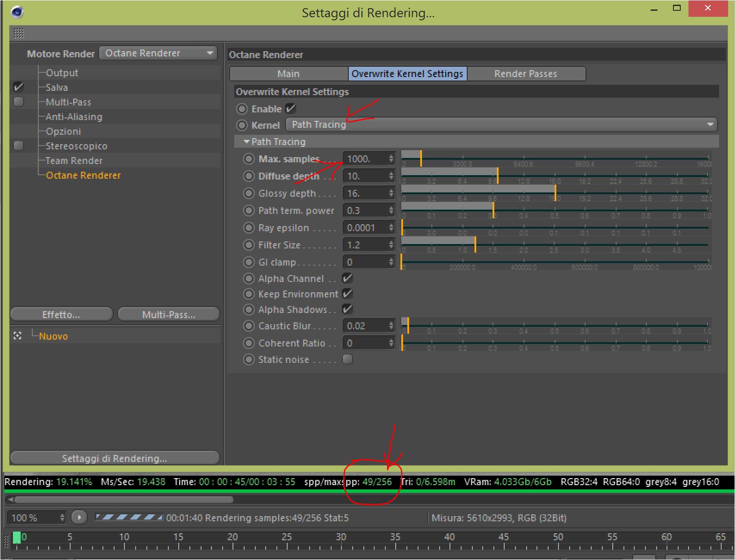This screenshot has height=560, width=735.
Task: Switch to the Main tab
Action: [x=288, y=74]
